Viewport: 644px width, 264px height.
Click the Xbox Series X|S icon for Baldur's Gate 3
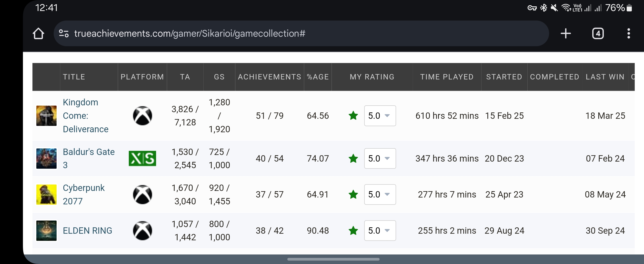(x=142, y=159)
